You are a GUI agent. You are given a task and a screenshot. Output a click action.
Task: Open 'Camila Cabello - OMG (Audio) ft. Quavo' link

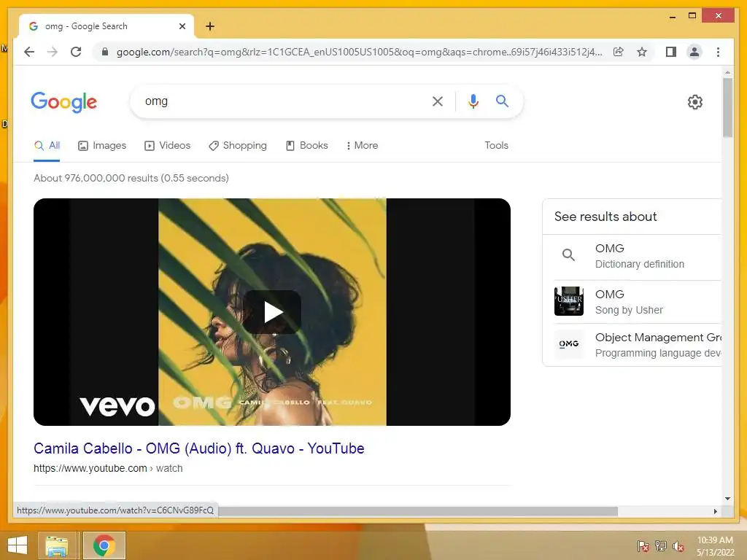pyautogui.click(x=198, y=448)
